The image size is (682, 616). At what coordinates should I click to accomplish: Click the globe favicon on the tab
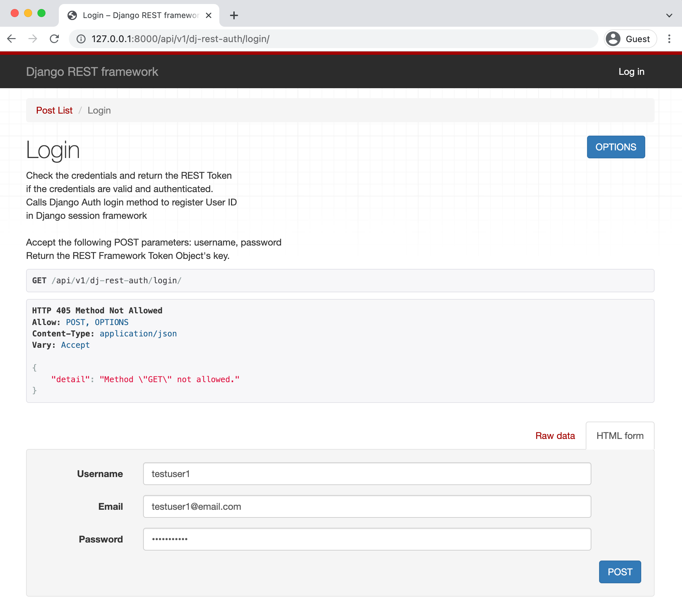[x=72, y=15]
